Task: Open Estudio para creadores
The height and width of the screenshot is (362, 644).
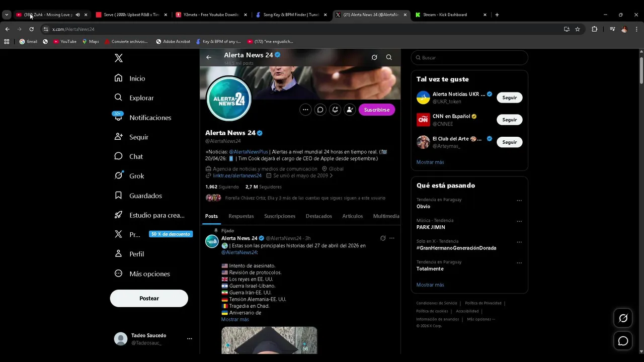Action: (x=149, y=215)
